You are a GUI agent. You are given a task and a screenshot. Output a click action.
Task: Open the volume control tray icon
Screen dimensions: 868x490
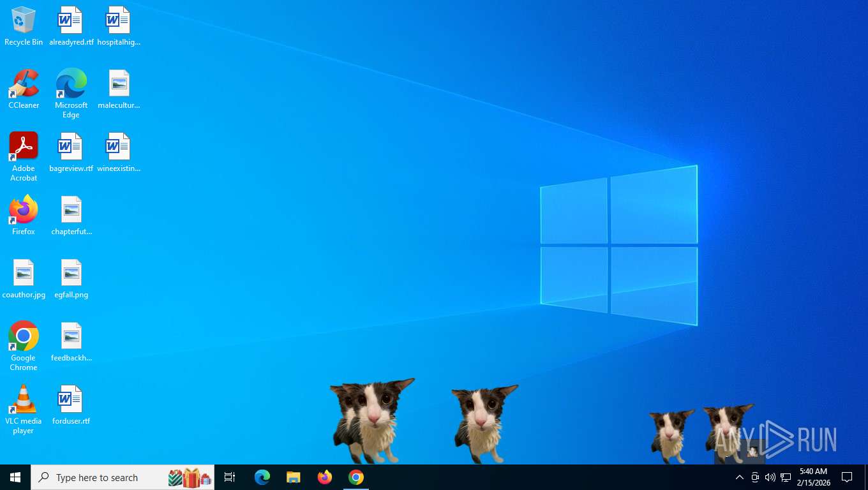point(770,477)
